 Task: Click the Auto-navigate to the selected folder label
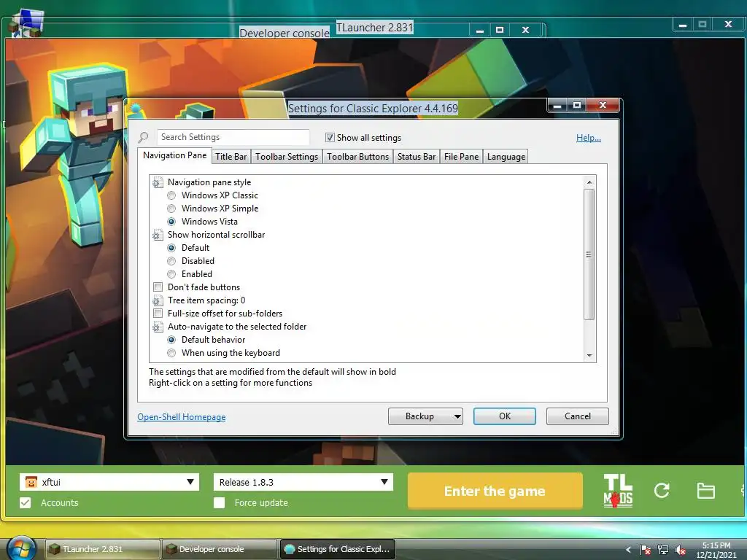237,327
